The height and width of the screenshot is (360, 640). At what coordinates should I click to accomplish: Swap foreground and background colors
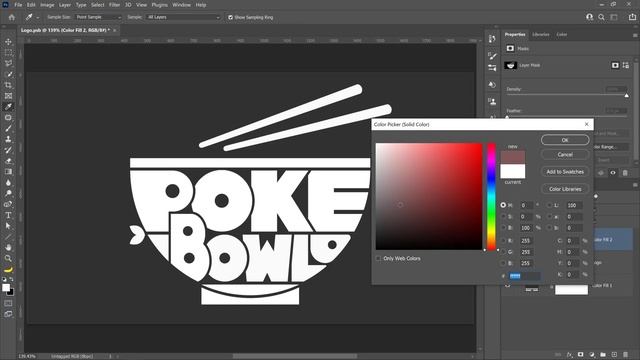[x=11, y=280]
